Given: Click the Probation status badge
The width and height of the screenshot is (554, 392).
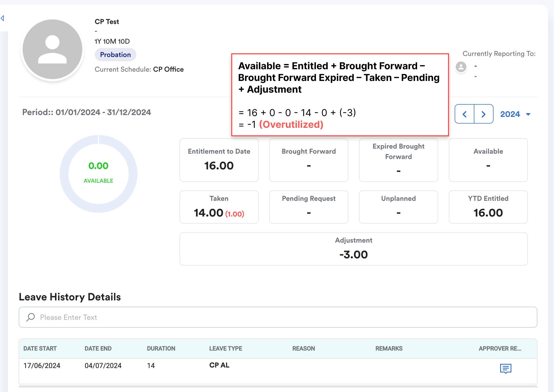Looking at the screenshot, I should click(115, 55).
